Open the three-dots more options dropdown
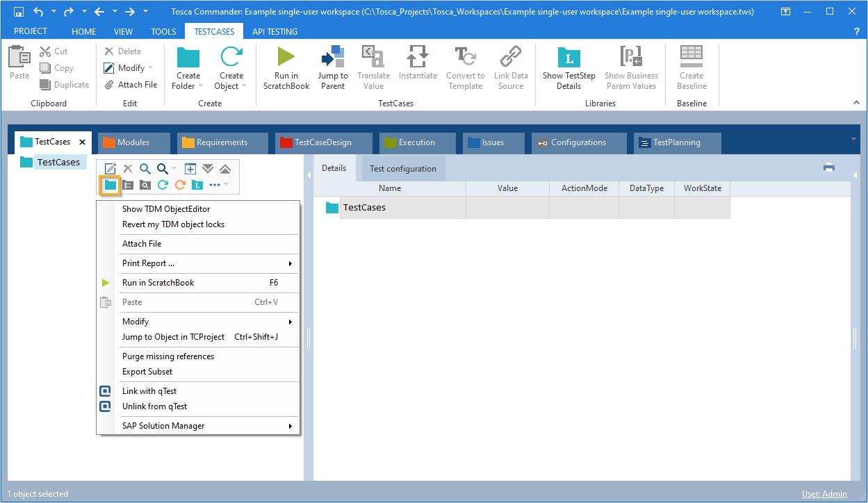868x503 pixels. point(218,185)
